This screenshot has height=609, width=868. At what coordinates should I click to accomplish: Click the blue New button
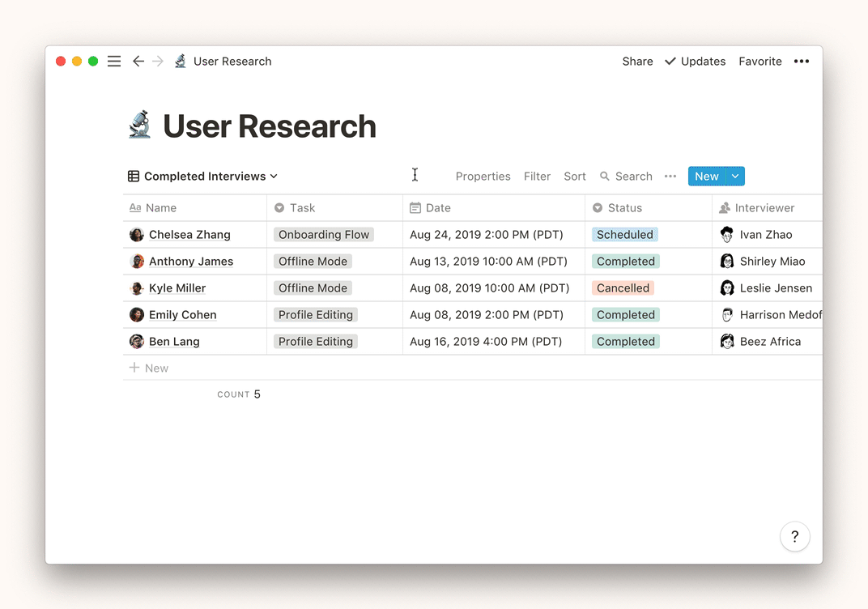[706, 177]
